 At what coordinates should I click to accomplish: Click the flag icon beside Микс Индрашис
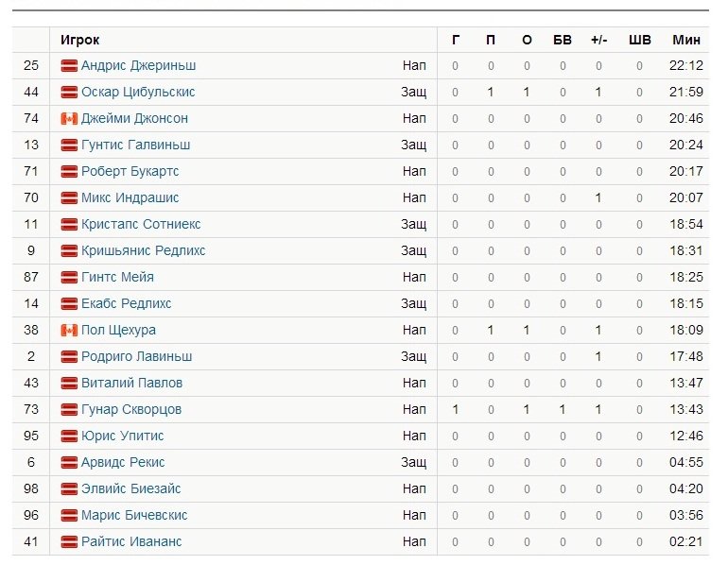(69, 198)
